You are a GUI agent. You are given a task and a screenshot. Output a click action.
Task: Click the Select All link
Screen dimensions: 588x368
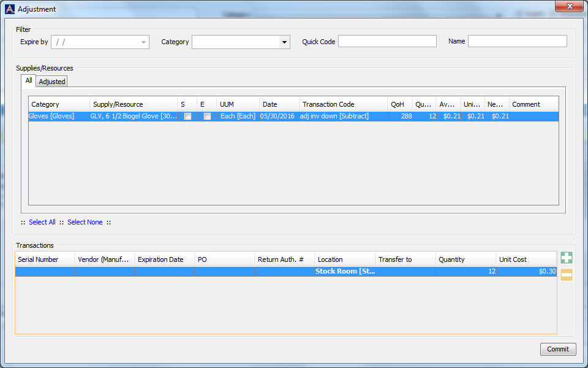tap(42, 222)
